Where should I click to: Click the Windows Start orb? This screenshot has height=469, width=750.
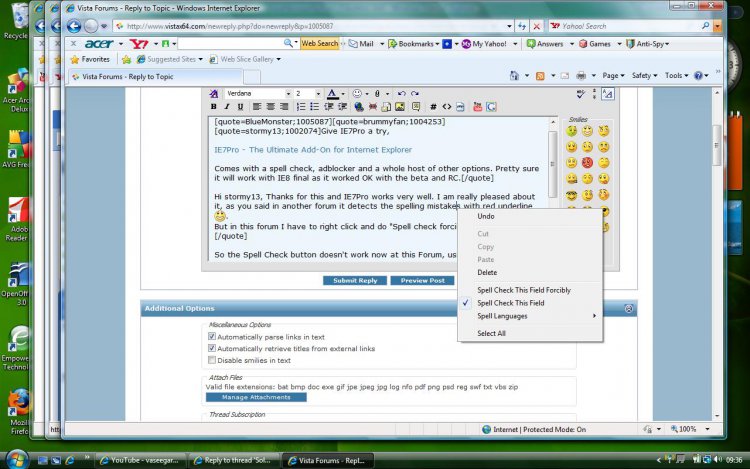17,460
